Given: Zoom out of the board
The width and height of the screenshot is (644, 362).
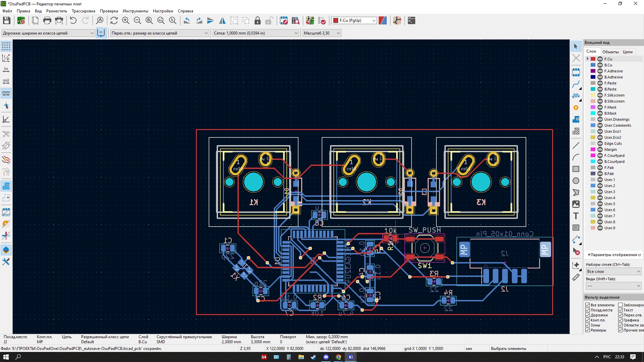Looking at the screenshot, I should pyautogui.click(x=138, y=20).
